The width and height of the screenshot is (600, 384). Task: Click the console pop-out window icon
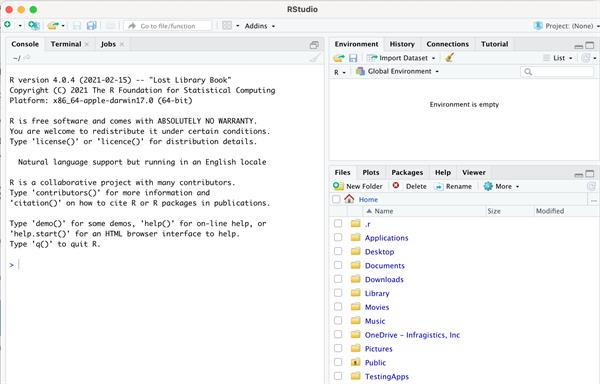click(314, 45)
